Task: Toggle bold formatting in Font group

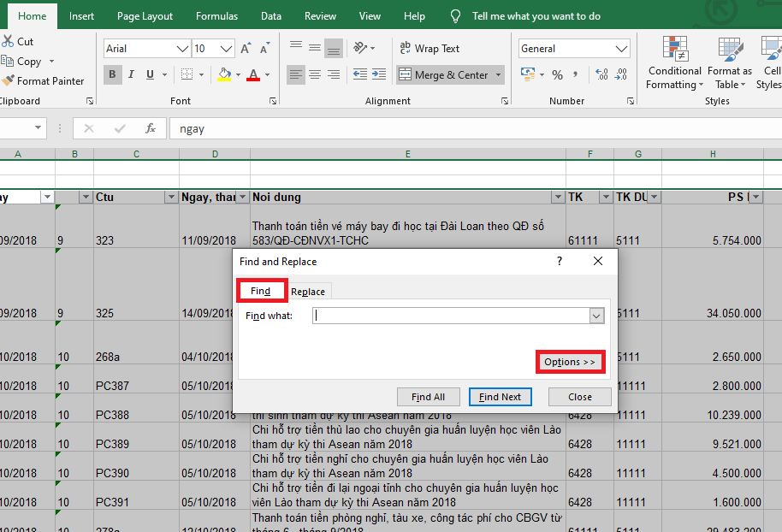Action: [113, 75]
